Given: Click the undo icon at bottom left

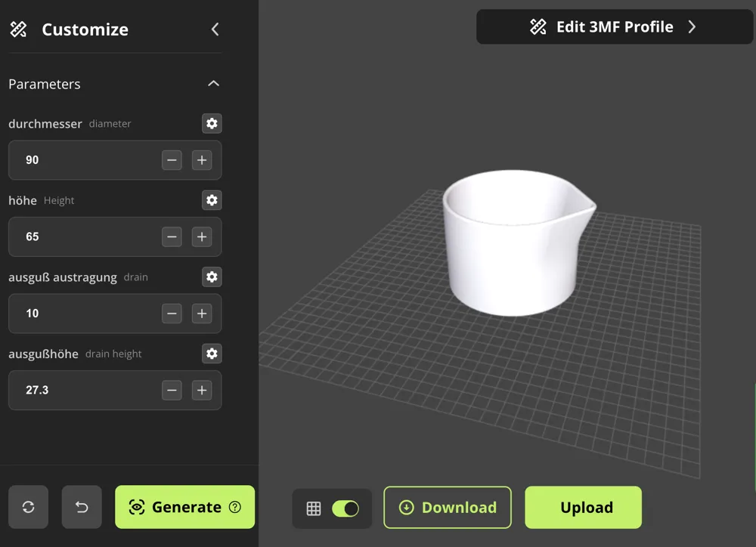Looking at the screenshot, I should coord(82,507).
